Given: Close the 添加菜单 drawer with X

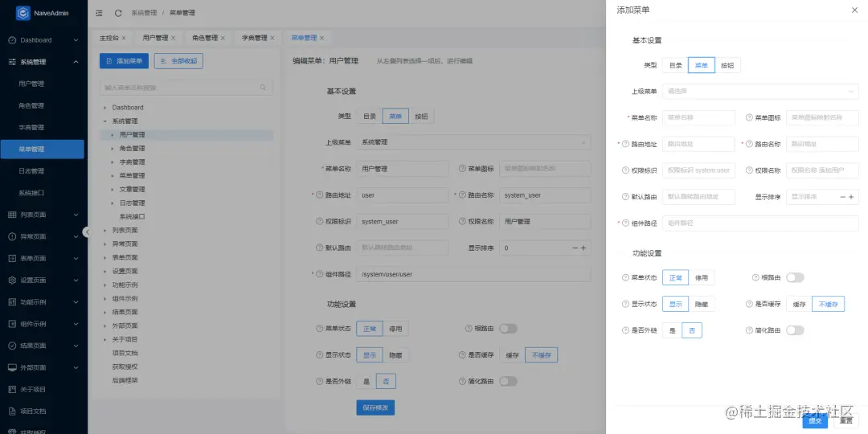Looking at the screenshot, I should pyautogui.click(x=854, y=10).
